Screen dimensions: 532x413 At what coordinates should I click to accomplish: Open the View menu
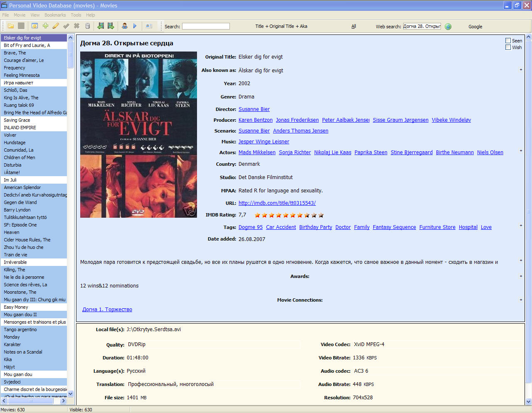pos(35,15)
